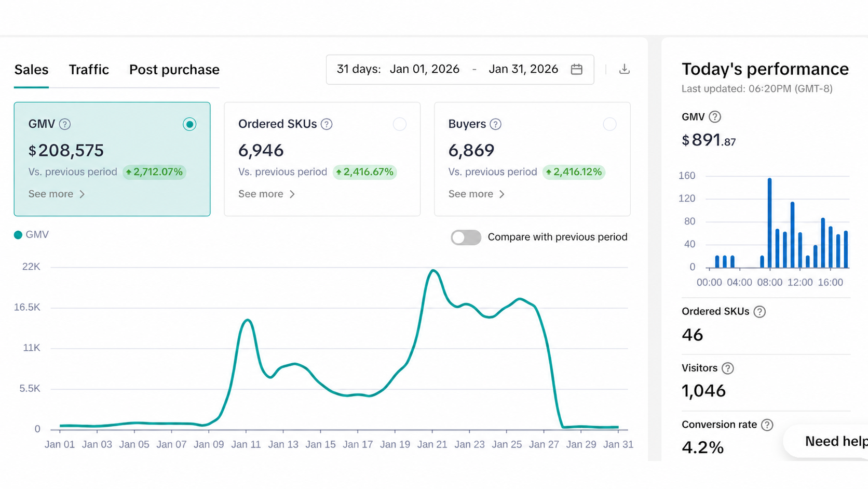This screenshot has width=868, height=489.
Task: Click the Conversion rate 4.2% value
Action: point(702,447)
